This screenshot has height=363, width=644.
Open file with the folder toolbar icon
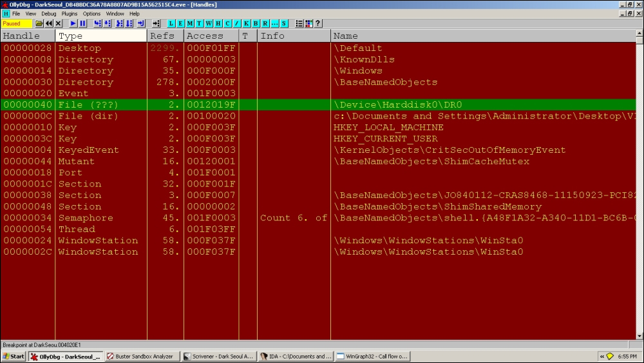39,23
